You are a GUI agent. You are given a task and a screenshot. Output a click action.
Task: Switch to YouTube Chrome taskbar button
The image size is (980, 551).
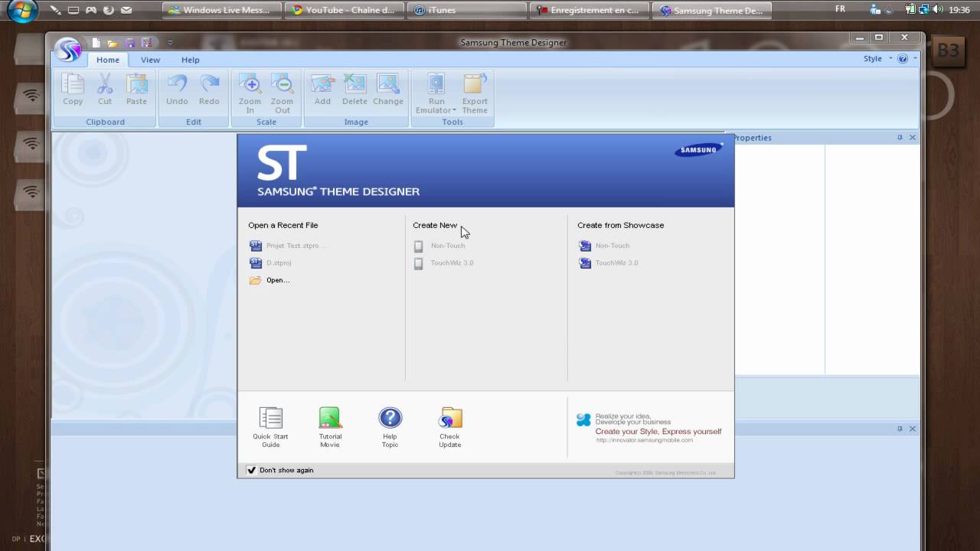tap(345, 11)
